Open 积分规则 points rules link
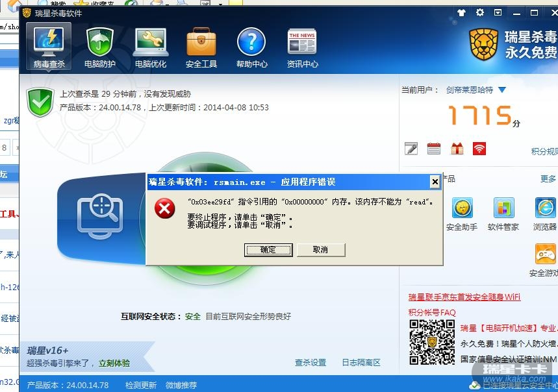 click(x=544, y=151)
